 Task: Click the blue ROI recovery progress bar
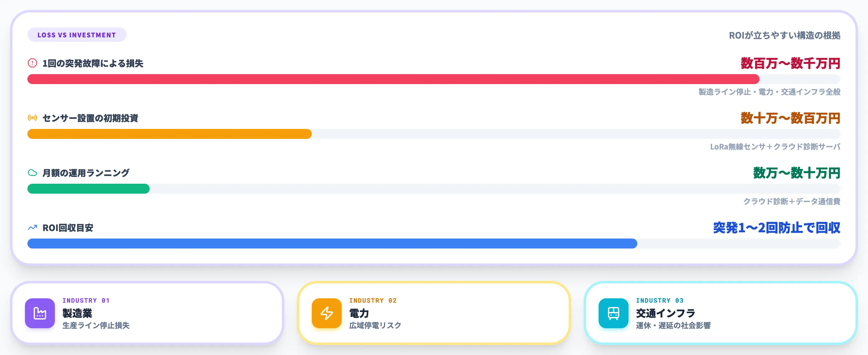[434, 244]
